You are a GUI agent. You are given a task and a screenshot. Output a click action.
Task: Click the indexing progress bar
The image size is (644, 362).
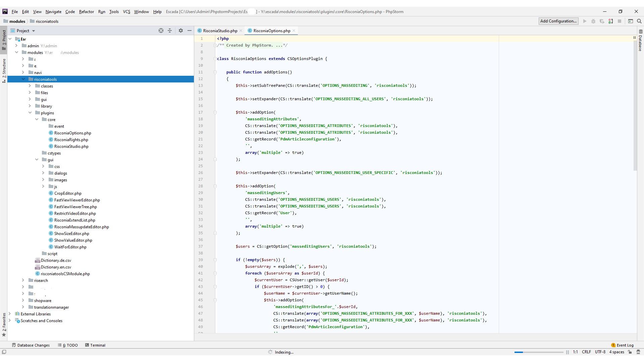pos(539,352)
